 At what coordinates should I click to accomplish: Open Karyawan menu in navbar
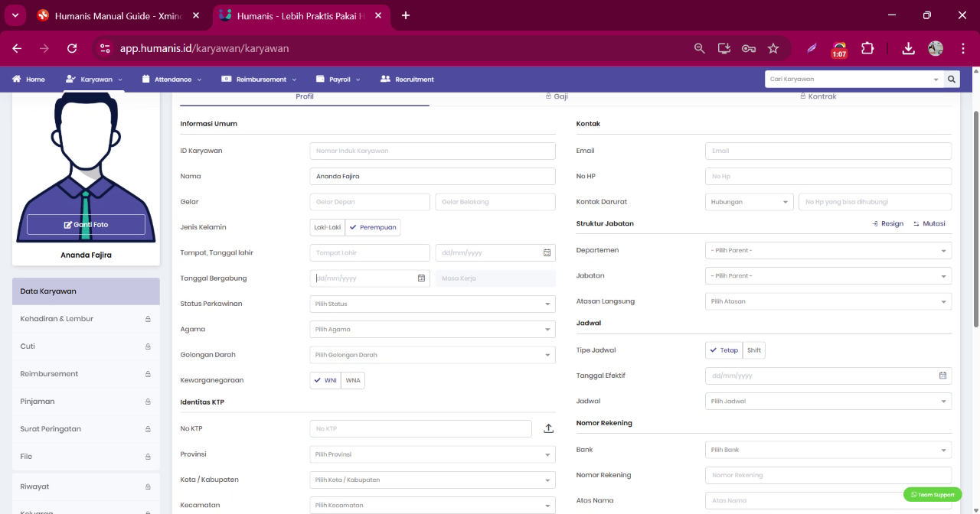94,79
